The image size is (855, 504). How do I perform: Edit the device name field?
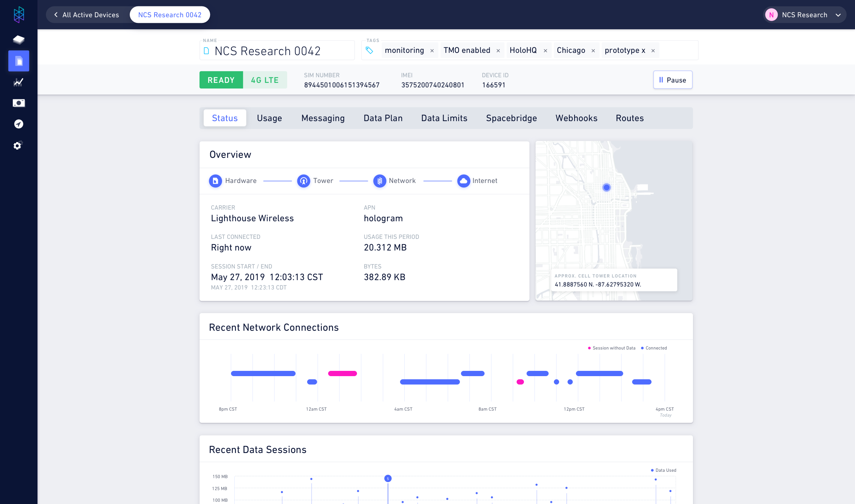pos(277,51)
